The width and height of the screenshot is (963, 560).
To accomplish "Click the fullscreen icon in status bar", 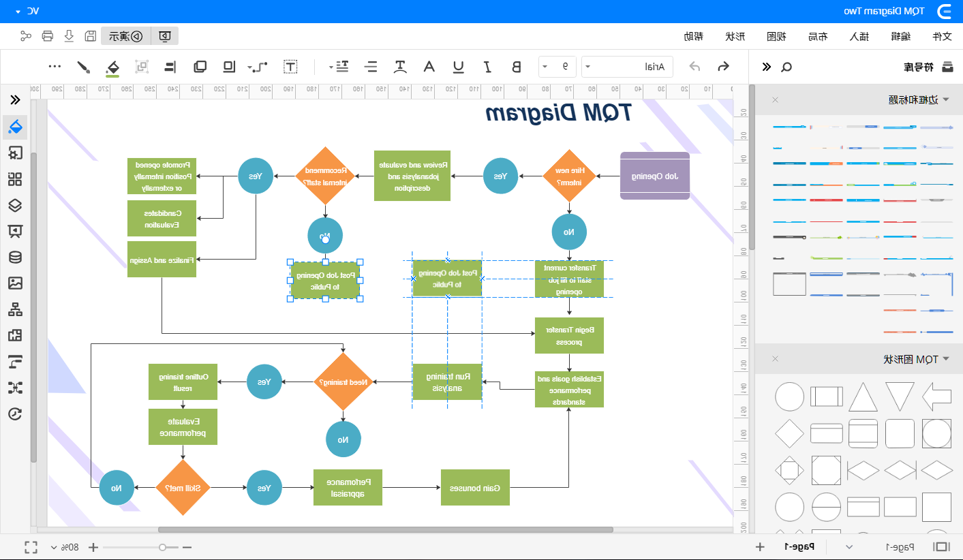I will pyautogui.click(x=31, y=547).
